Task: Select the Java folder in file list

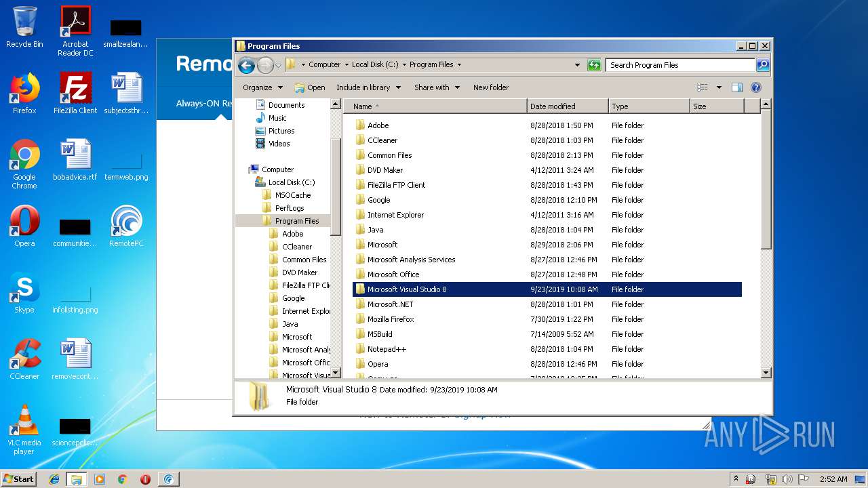Action: tap(375, 230)
